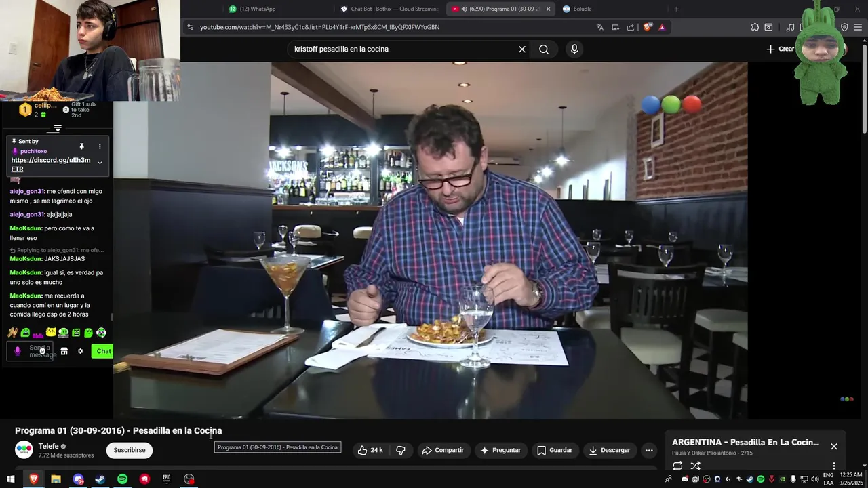868x488 pixels.
Task: Clear the YouTube search box text
Action: coord(522,49)
